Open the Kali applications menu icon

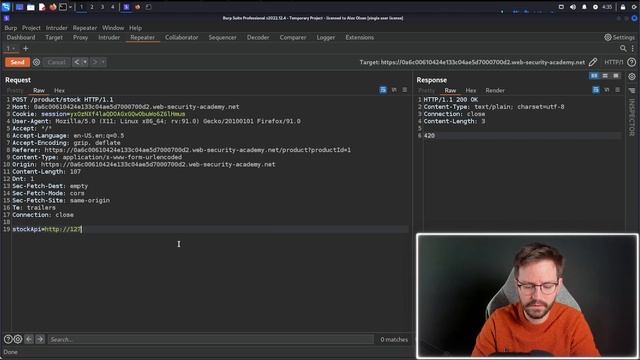point(6,7)
